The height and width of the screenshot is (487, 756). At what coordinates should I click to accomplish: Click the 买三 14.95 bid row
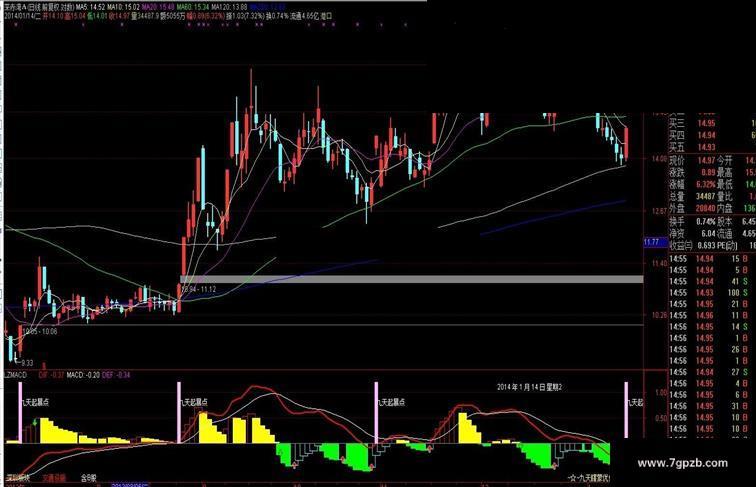(693, 123)
